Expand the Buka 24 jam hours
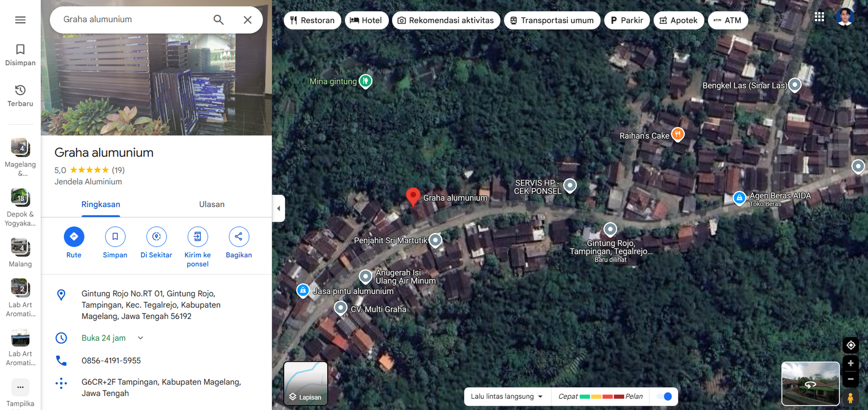868x410 pixels. click(141, 338)
